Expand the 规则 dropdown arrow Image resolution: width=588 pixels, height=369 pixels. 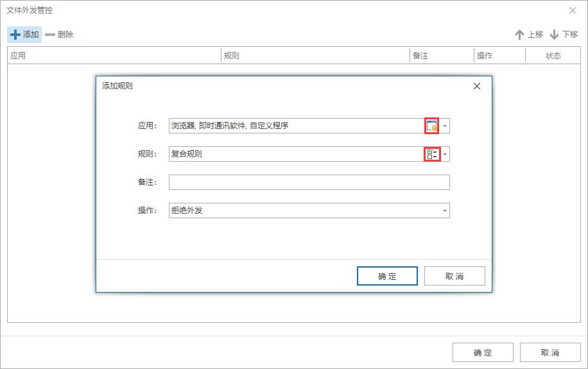pyautogui.click(x=445, y=154)
